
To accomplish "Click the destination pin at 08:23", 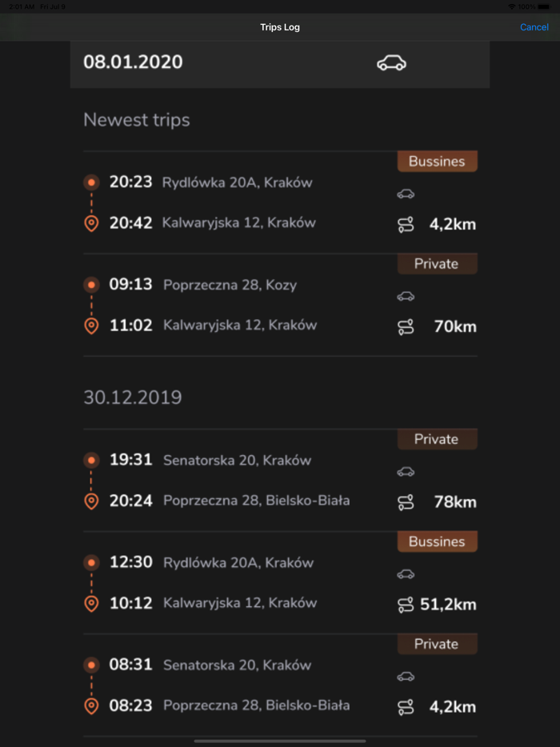I will click(x=91, y=706).
